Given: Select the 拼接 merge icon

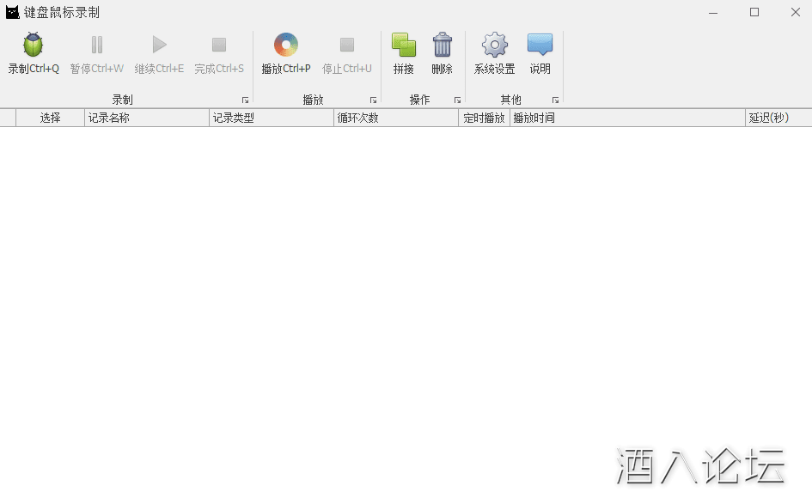Looking at the screenshot, I should pyautogui.click(x=404, y=46).
